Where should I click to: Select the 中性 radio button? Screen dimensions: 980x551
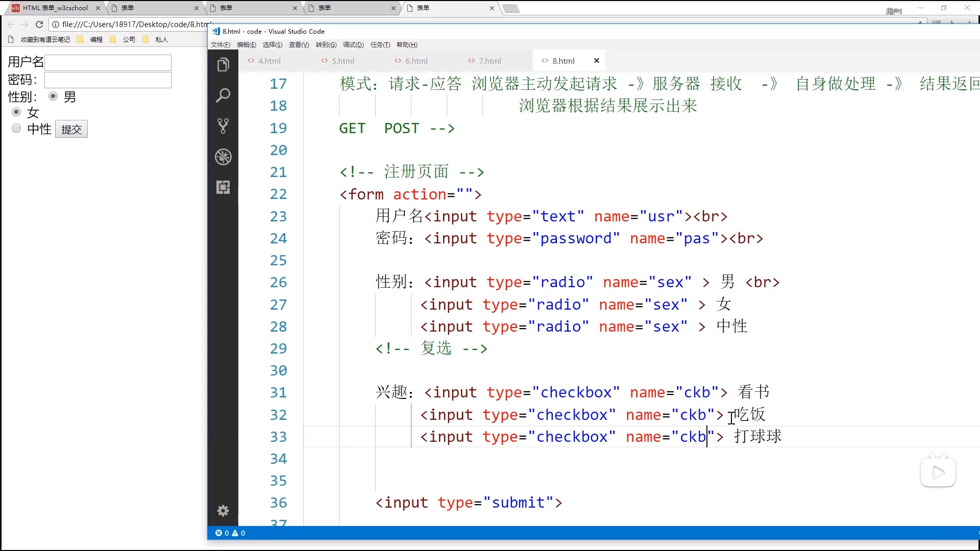coord(16,128)
